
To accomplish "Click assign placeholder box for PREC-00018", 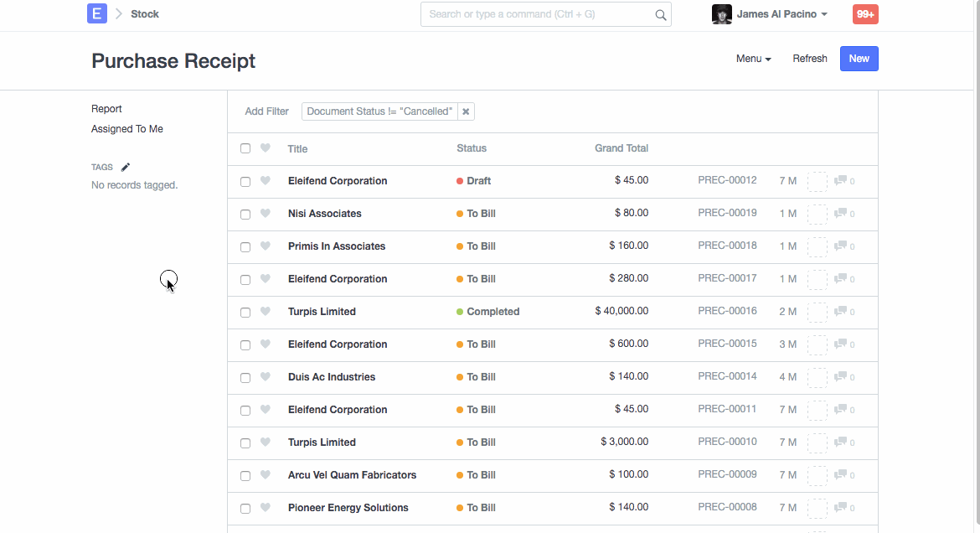I will [817, 246].
